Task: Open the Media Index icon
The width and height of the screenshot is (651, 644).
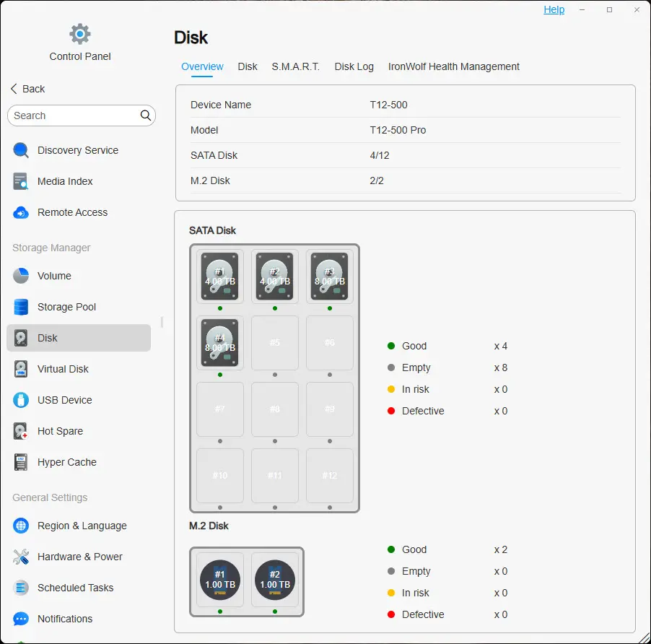Action: click(21, 181)
